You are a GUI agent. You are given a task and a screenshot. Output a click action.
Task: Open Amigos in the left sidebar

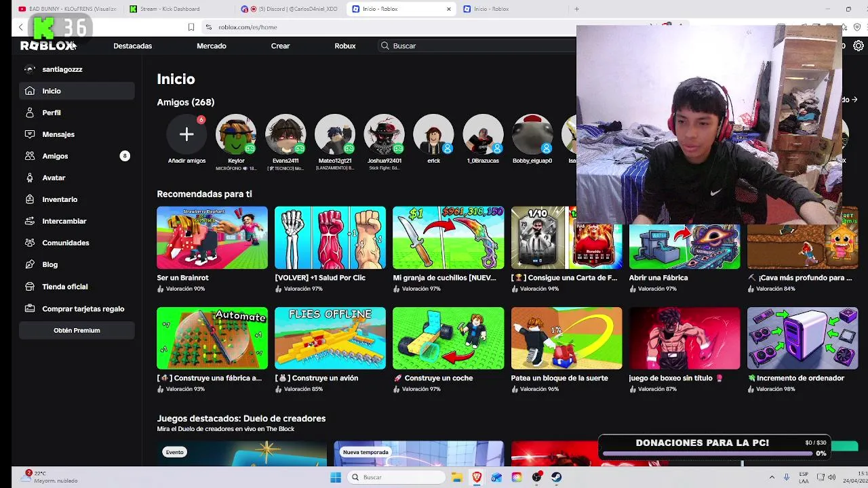(x=77, y=156)
